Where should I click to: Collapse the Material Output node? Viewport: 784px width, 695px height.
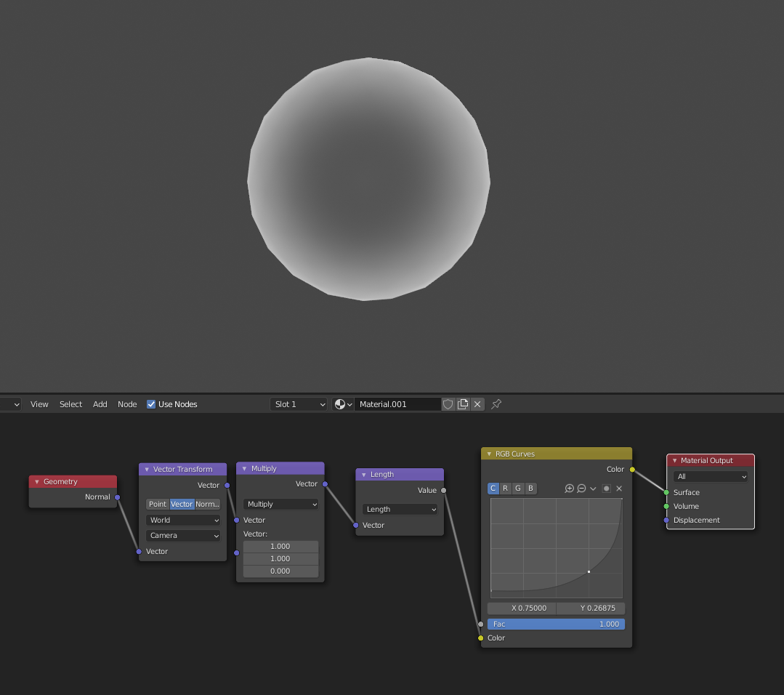[x=674, y=461]
